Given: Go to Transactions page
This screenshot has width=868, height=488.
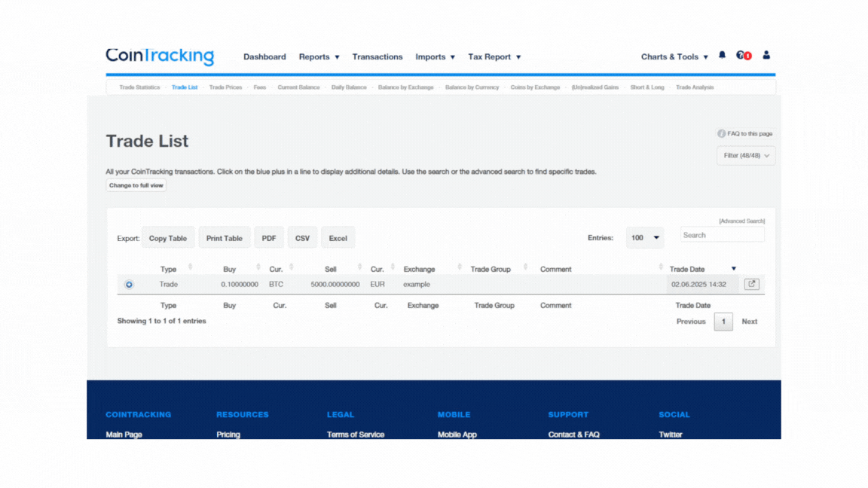Looking at the screenshot, I should (377, 57).
